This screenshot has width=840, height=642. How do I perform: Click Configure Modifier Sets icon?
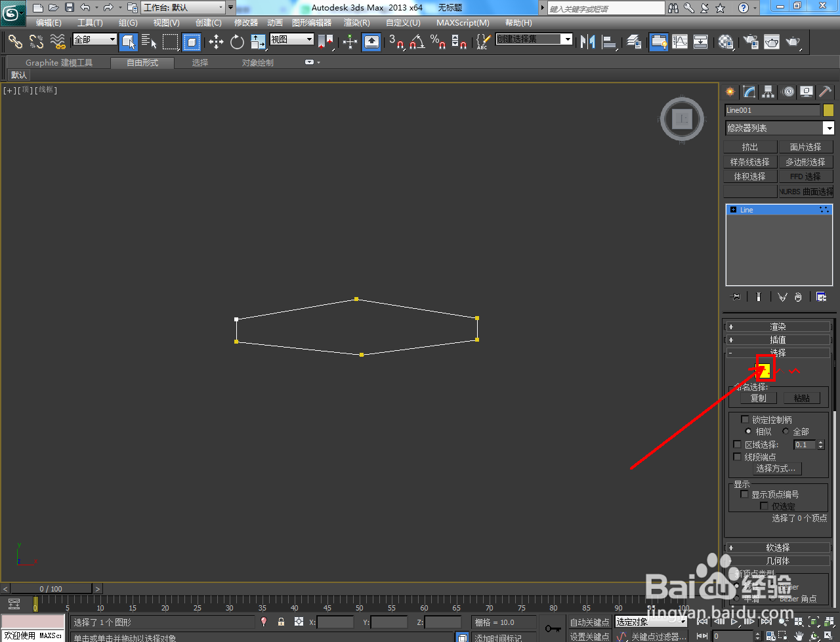[x=821, y=297]
